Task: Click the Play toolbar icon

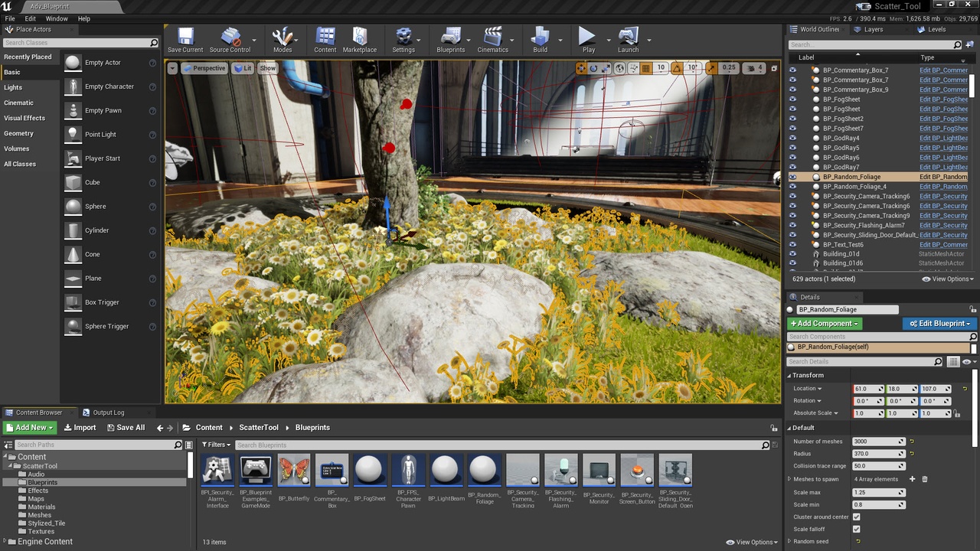Action: 588,40
